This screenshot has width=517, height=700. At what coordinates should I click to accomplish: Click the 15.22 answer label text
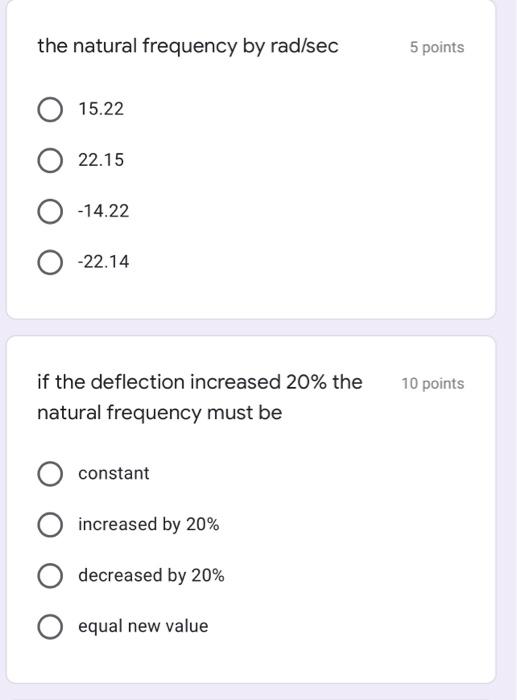pyautogui.click(x=101, y=109)
